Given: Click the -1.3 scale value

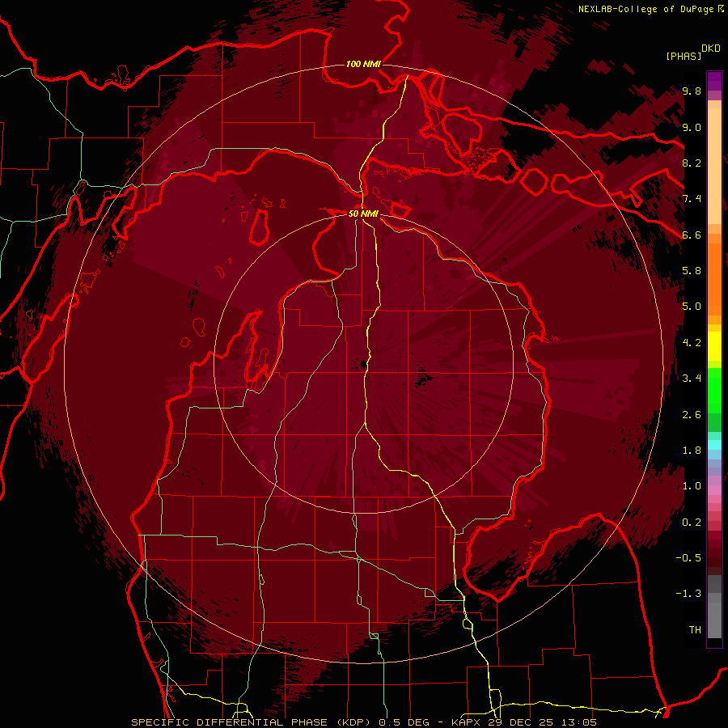Looking at the screenshot, I should click(688, 594).
